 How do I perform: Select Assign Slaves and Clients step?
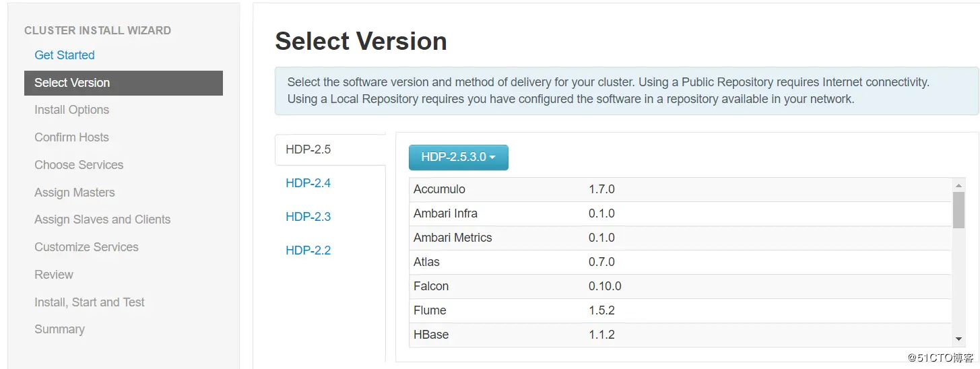click(102, 220)
